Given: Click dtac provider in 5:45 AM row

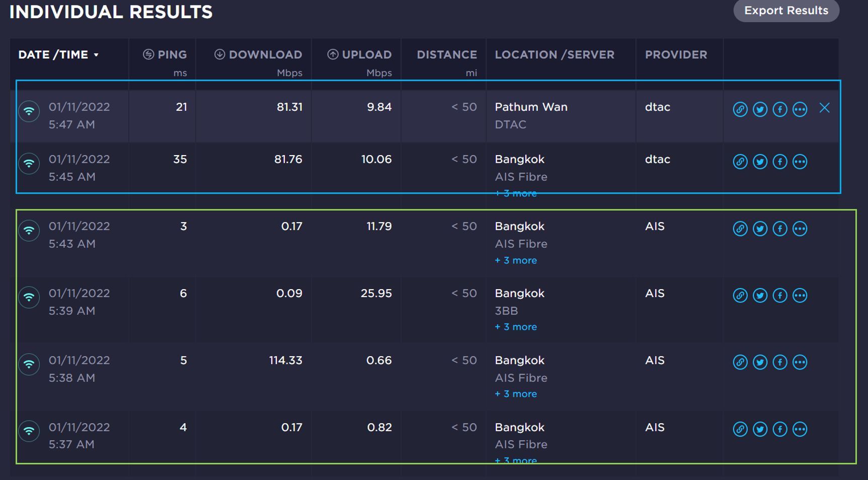Looking at the screenshot, I should (657, 159).
